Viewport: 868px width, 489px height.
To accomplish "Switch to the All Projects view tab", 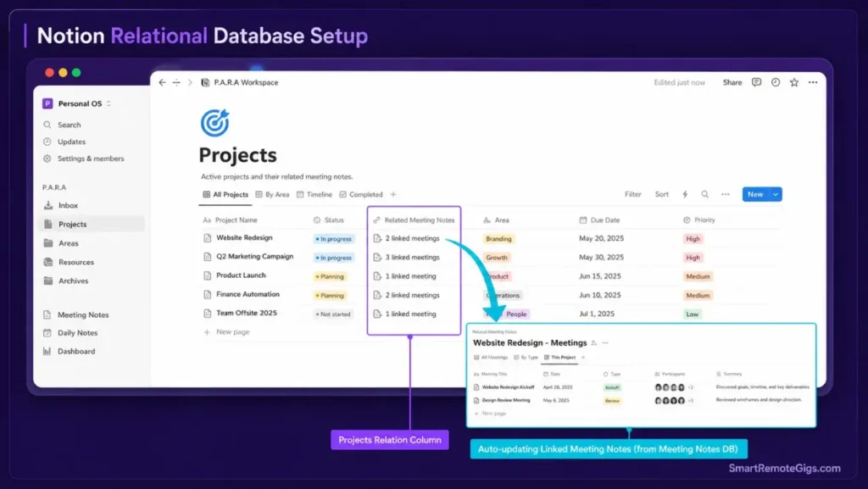I will point(225,194).
